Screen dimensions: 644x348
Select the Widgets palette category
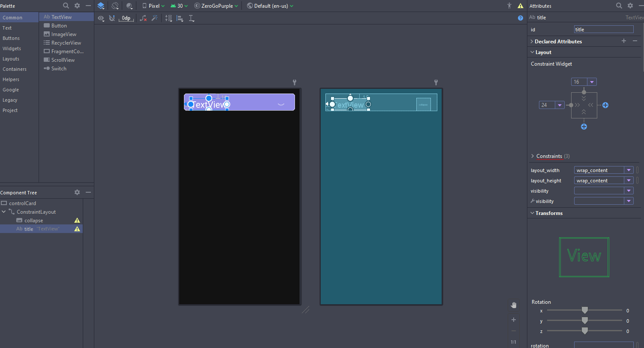tap(19, 48)
